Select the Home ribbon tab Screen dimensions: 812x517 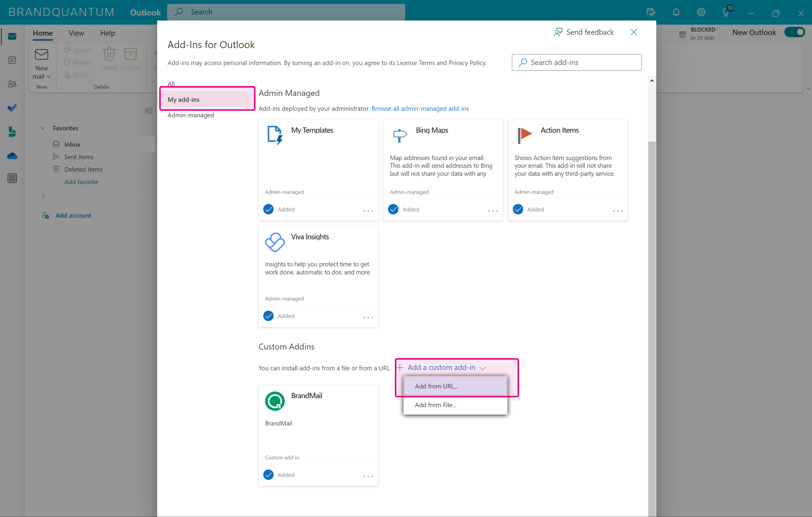click(43, 33)
